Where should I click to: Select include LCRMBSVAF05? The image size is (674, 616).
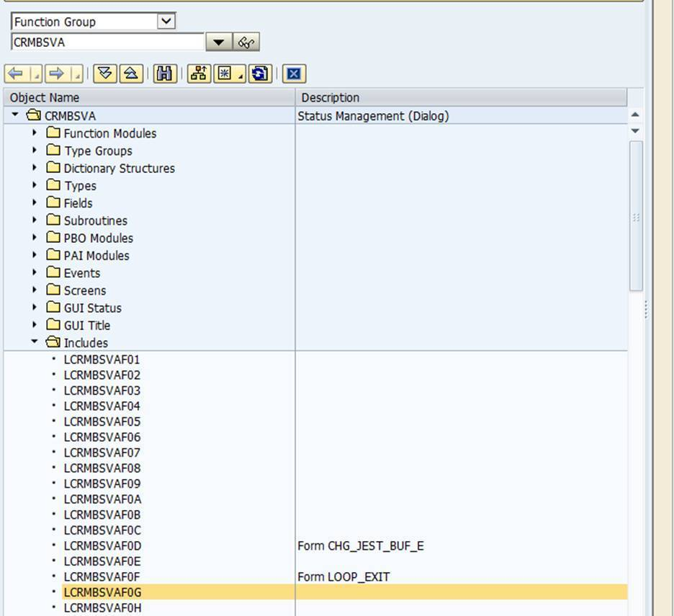point(102,421)
